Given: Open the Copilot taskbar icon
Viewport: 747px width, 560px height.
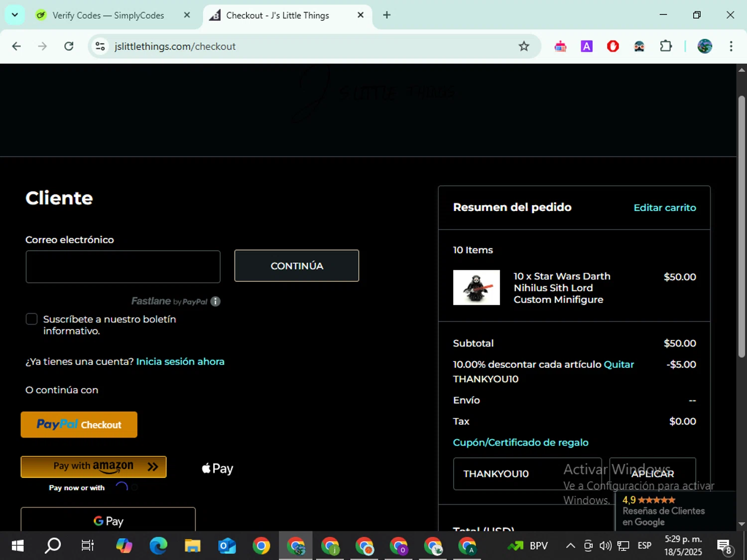Looking at the screenshot, I should 124,546.
